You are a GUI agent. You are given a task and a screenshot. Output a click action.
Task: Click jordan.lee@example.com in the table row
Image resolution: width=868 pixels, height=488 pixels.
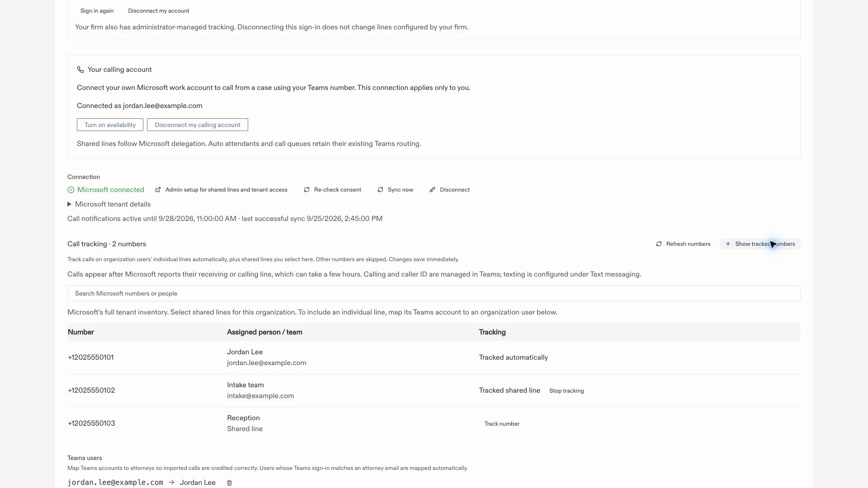point(267,363)
